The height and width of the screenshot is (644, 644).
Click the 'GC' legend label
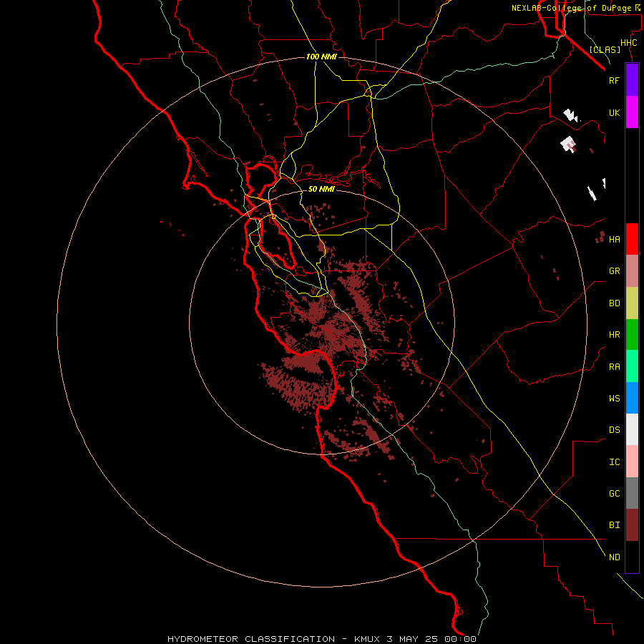click(614, 493)
